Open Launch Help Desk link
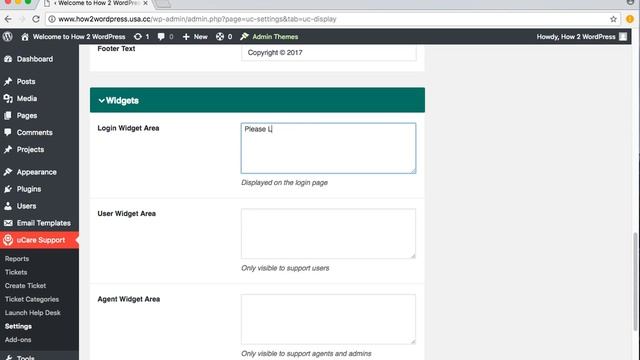Image resolution: width=640 pixels, height=360 pixels. coord(33,313)
